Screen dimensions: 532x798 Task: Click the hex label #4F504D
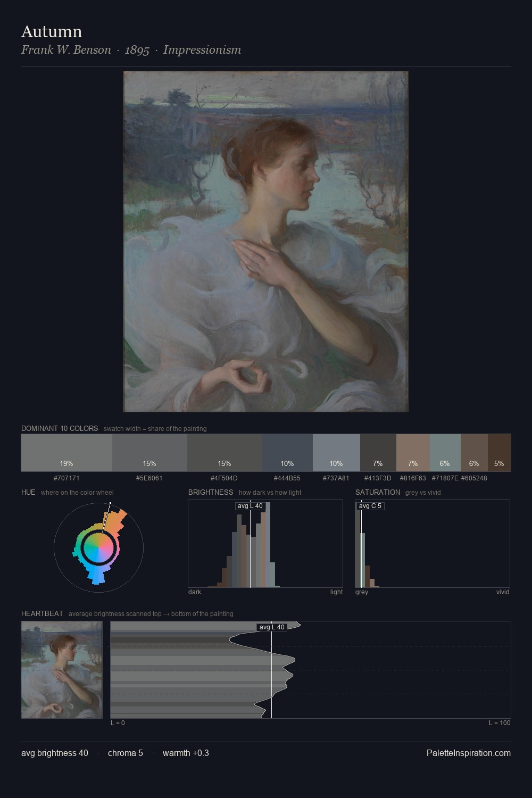(x=225, y=478)
